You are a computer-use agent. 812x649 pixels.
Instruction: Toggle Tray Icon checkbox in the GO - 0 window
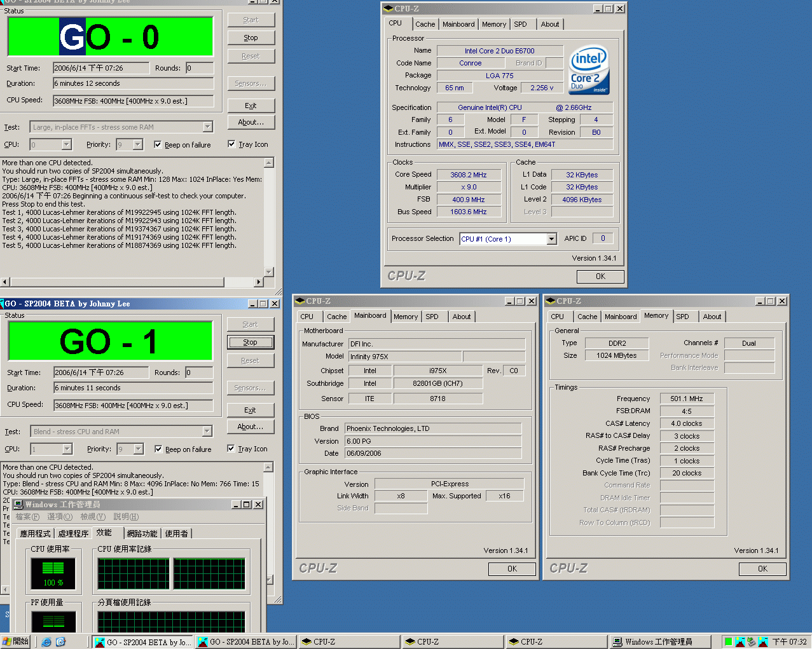point(232,144)
